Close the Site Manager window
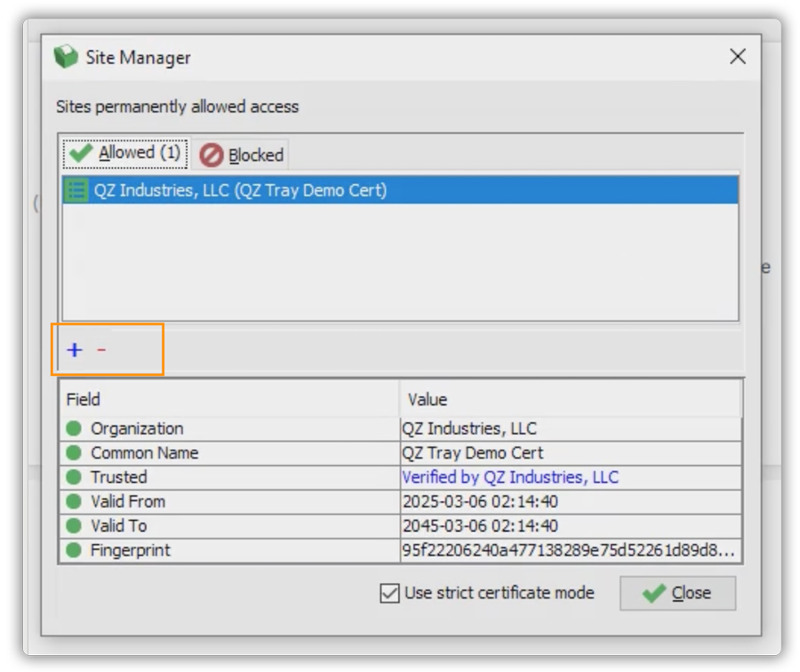Viewport: 800px width, 672px height. [x=738, y=56]
